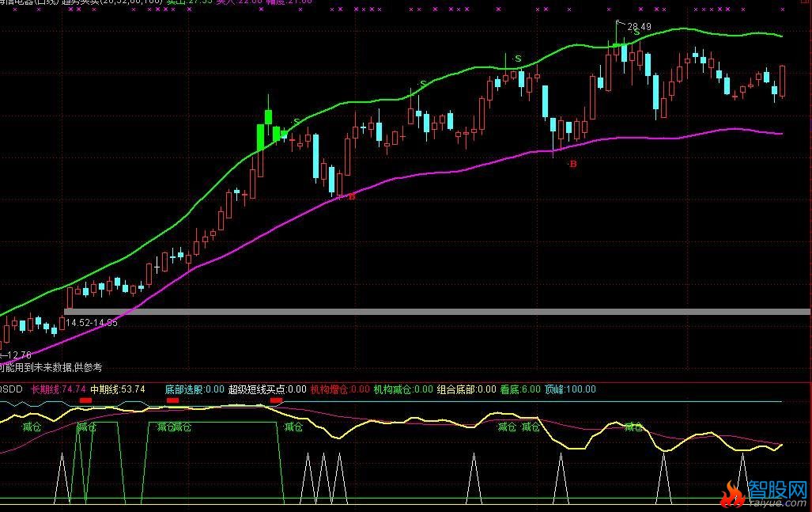Click the red B buy marker below the rightmost dip
The width and height of the screenshot is (812, 512).
click(x=572, y=164)
